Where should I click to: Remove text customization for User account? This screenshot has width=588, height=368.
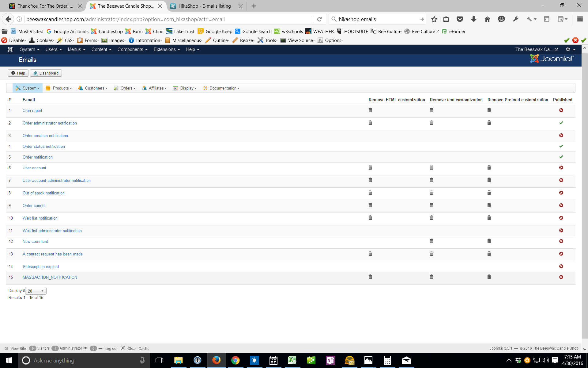click(431, 167)
